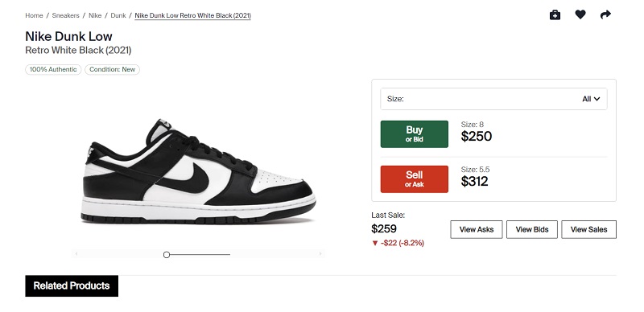Viewport: 644px width, 312px height.
Task: Open Nike breadcrumb link
Action: pos(95,15)
